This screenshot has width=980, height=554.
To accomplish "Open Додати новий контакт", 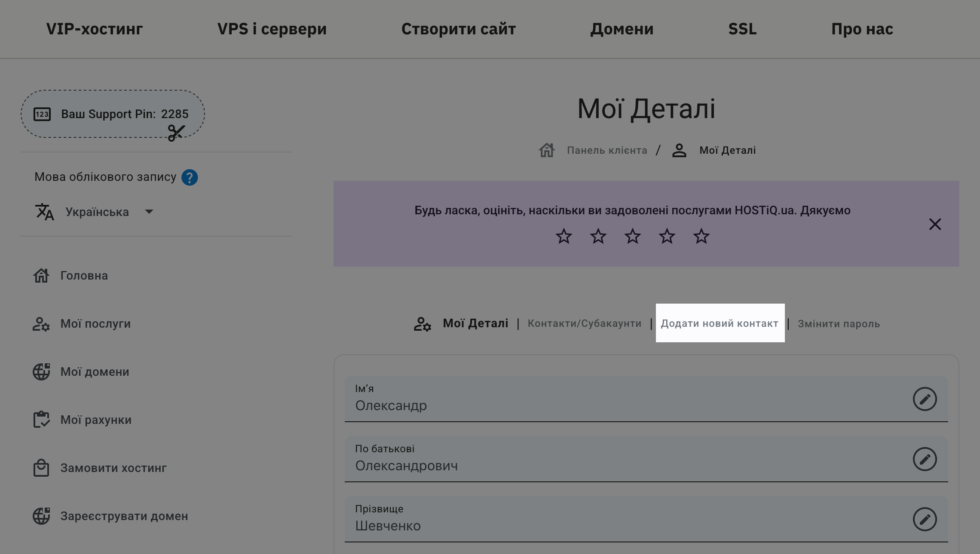I will 719,323.
